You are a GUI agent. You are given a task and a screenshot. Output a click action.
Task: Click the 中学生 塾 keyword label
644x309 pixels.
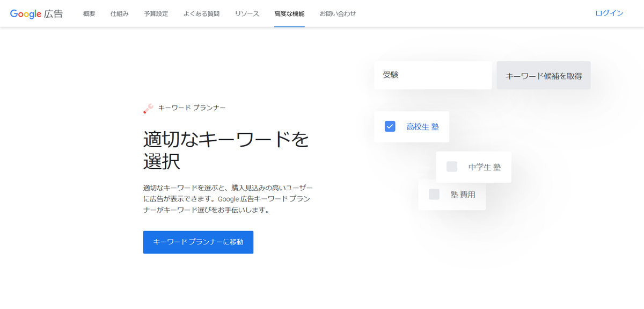point(485,167)
